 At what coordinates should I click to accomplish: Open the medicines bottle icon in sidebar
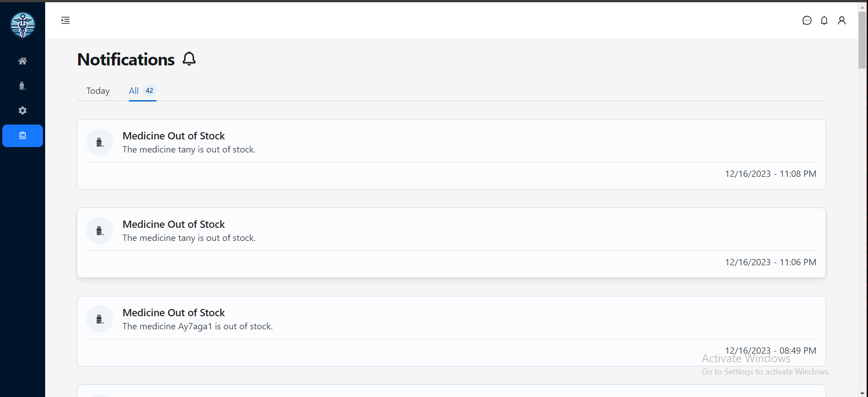(23, 86)
